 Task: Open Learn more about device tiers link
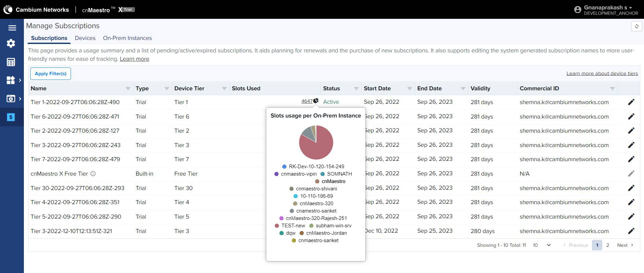602,74
